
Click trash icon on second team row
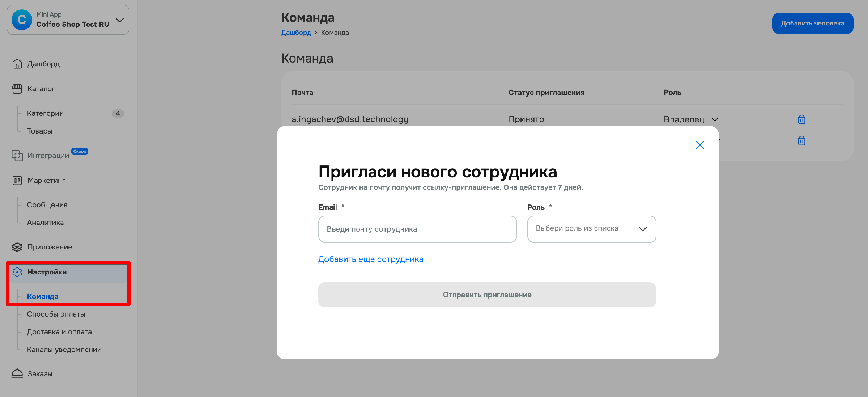pos(801,140)
